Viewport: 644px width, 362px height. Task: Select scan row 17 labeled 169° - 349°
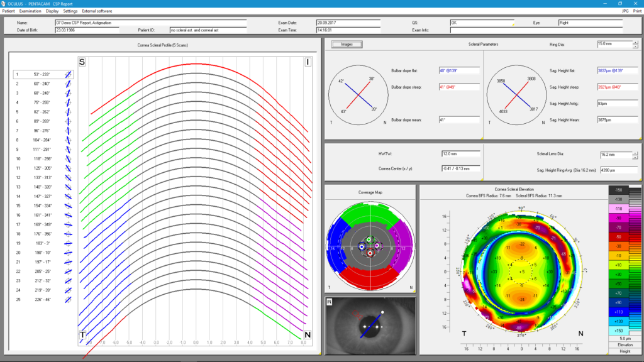[43, 224]
